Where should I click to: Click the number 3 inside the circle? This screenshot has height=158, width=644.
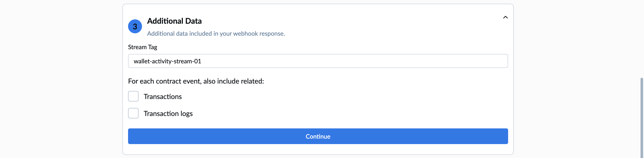tap(135, 27)
